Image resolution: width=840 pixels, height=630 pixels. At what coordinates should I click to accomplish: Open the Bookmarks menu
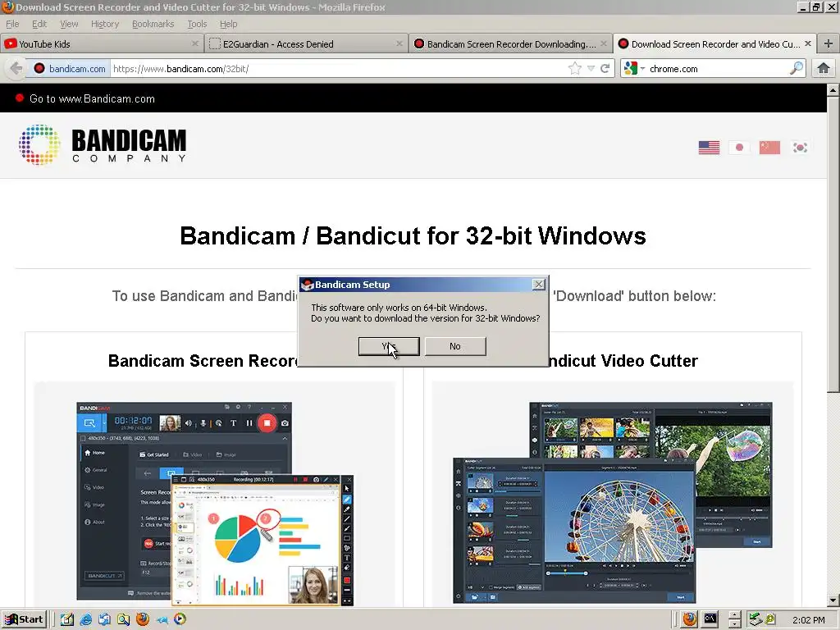click(x=153, y=24)
